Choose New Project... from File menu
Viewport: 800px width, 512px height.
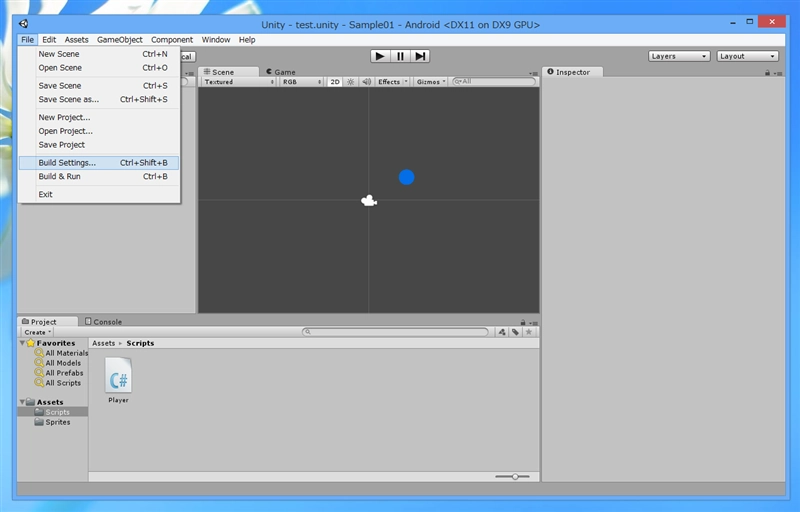click(x=99, y=117)
